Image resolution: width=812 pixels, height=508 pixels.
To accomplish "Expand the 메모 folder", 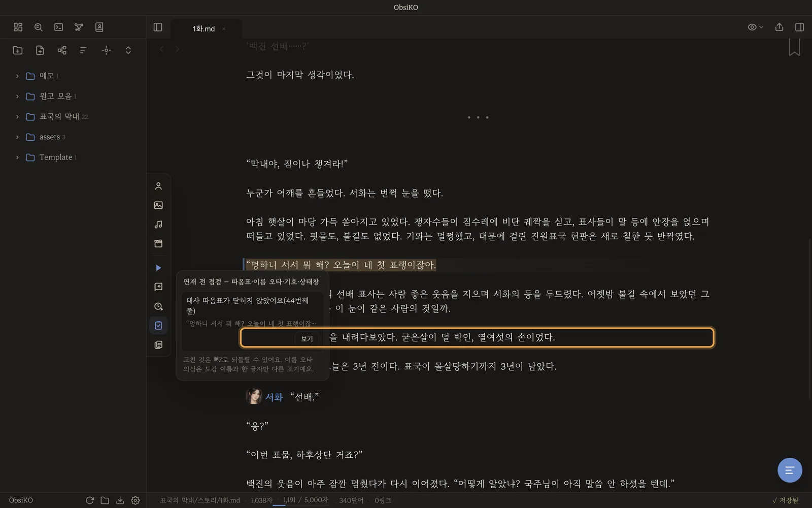I will tap(17, 76).
